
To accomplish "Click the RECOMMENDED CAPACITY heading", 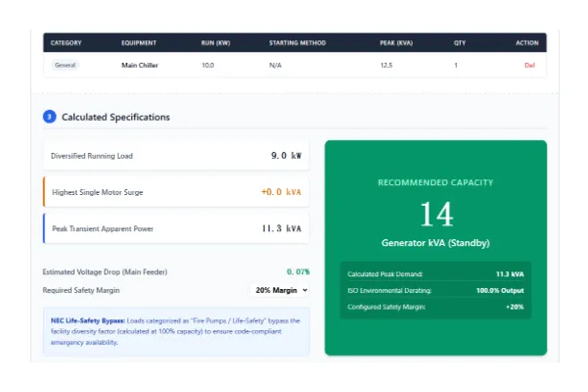I will pos(435,182).
